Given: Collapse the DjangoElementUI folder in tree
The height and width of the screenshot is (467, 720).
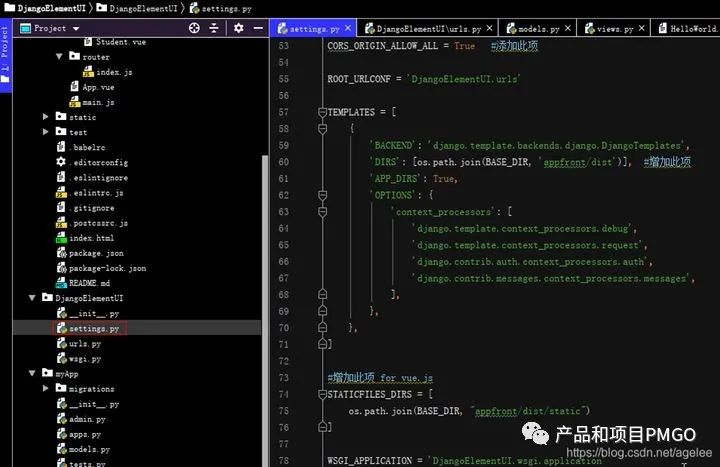Looking at the screenshot, I should click(32, 298).
